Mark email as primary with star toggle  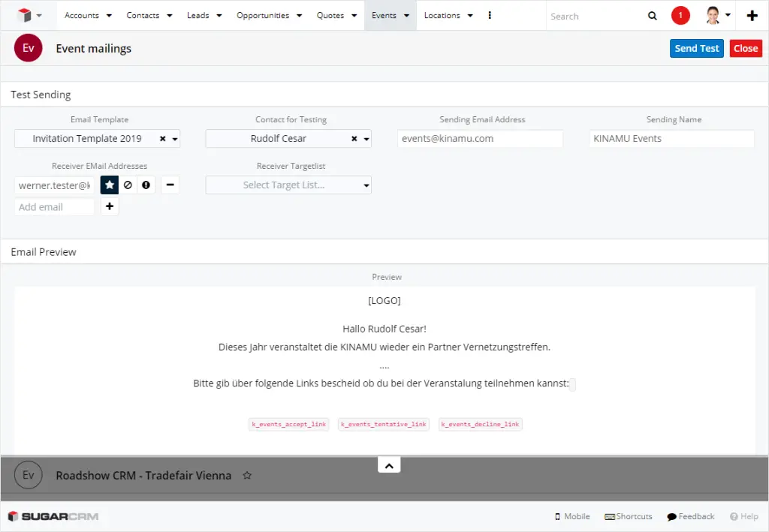point(110,185)
